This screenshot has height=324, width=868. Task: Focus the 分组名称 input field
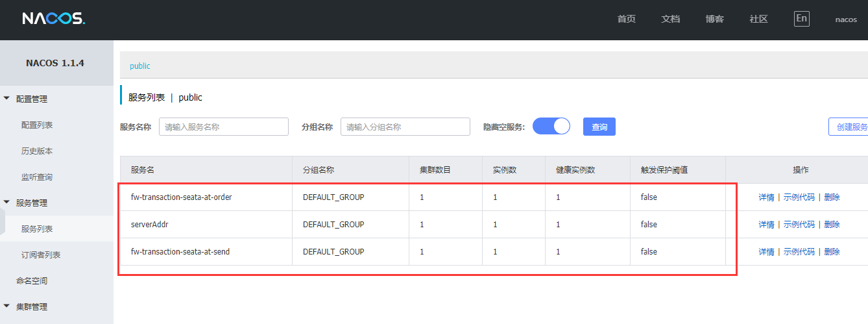click(405, 127)
